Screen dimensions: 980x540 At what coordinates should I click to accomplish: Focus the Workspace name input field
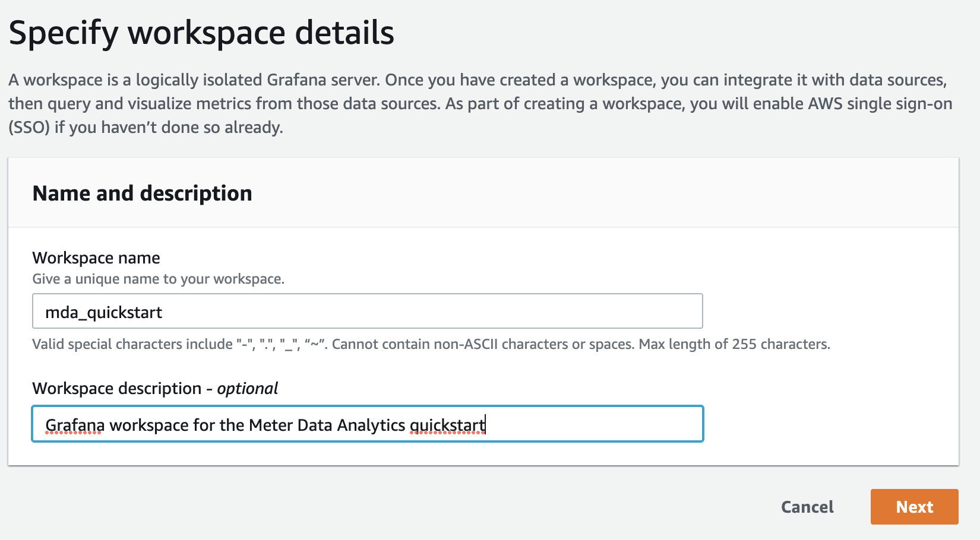368,311
